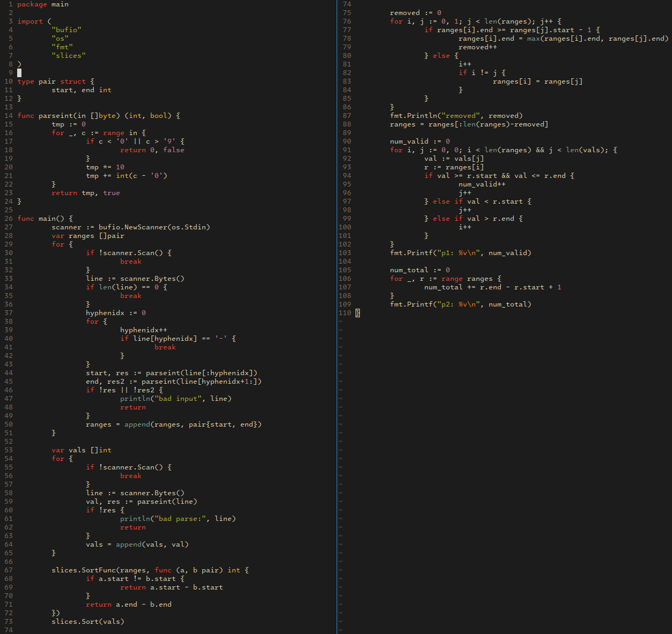Screen dimensions: 672x634
Task: Click the vertical split separator between panes
Action: [336, 317]
